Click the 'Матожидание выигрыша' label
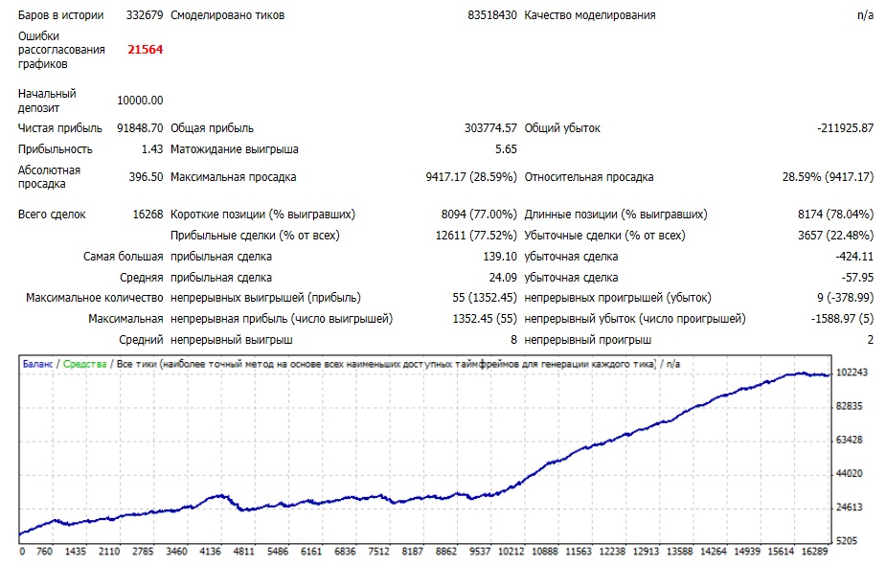886x588 pixels. click(235, 149)
